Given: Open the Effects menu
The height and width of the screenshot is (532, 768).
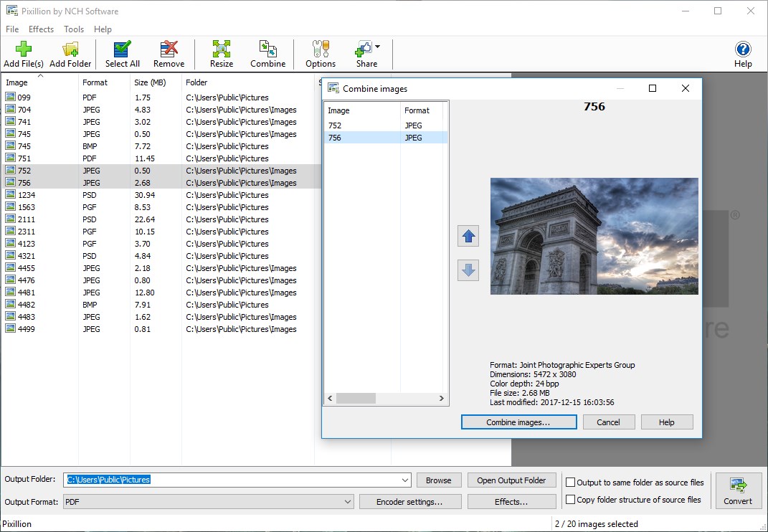Looking at the screenshot, I should [41, 29].
